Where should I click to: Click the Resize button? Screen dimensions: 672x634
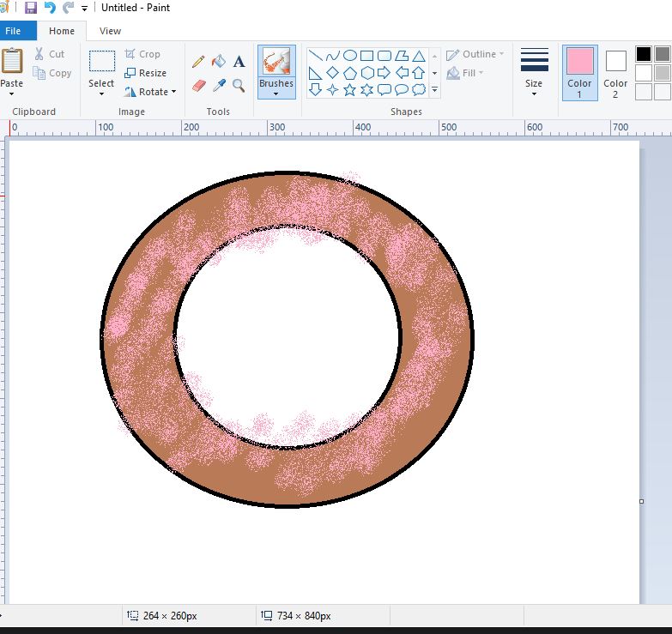click(x=145, y=73)
